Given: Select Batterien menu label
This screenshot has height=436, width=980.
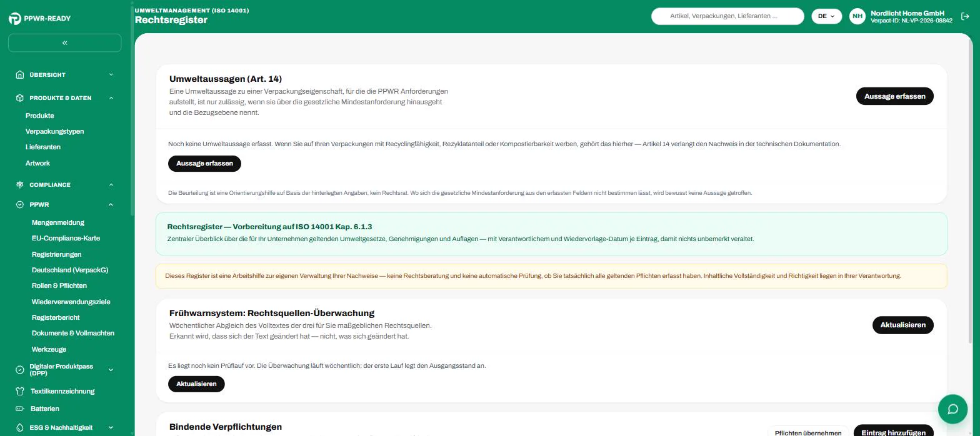Looking at the screenshot, I should (x=45, y=409).
